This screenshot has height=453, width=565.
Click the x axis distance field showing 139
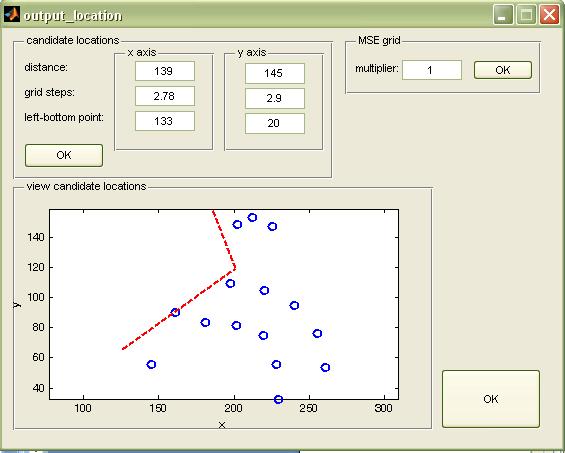(165, 71)
